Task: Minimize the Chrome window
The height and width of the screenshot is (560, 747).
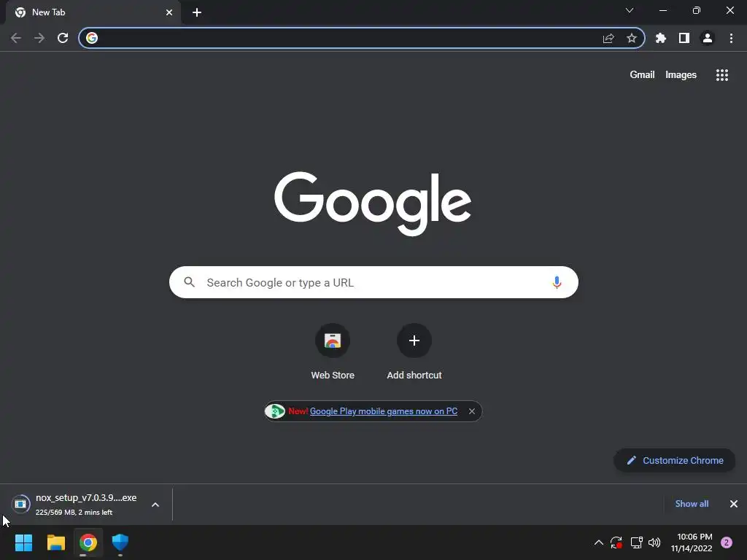Action: coord(663,10)
